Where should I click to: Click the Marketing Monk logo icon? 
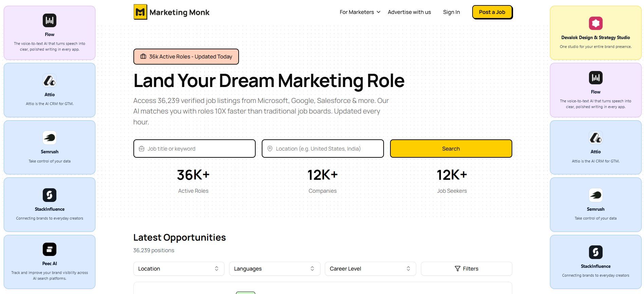140,12
